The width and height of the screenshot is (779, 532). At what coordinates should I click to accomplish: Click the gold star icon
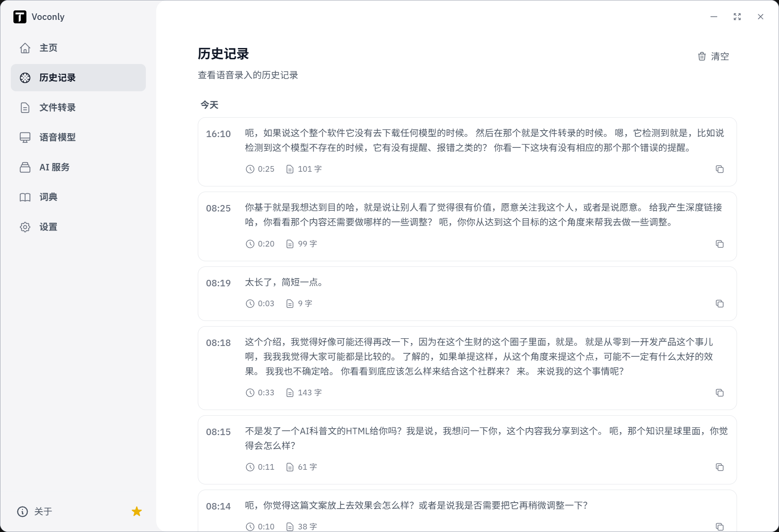[137, 512]
